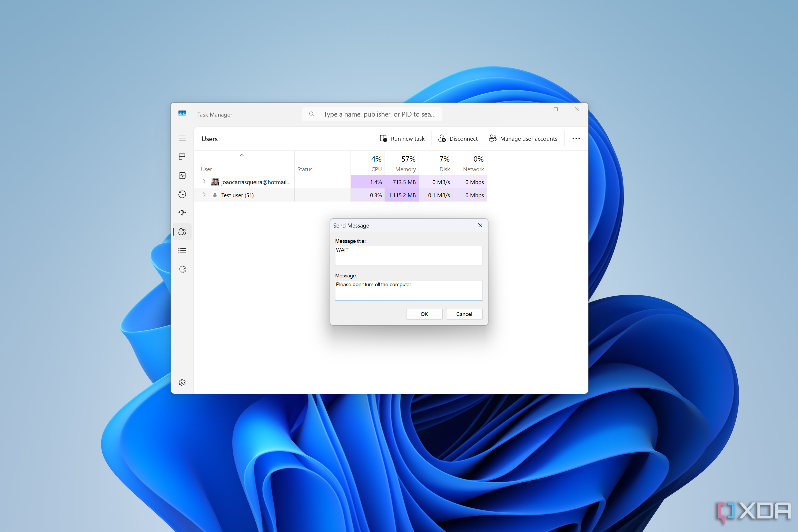Open the hamburger navigation menu

tap(182, 138)
